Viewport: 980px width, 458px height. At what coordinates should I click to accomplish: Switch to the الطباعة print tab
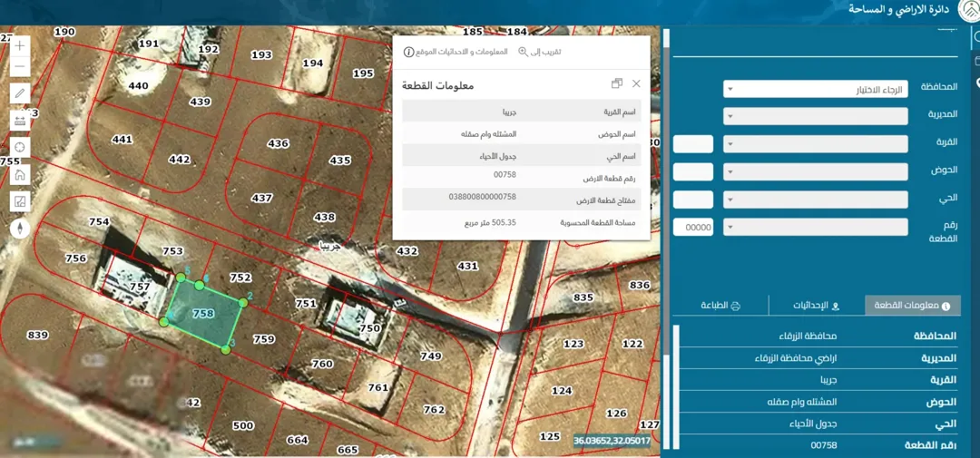click(x=720, y=306)
